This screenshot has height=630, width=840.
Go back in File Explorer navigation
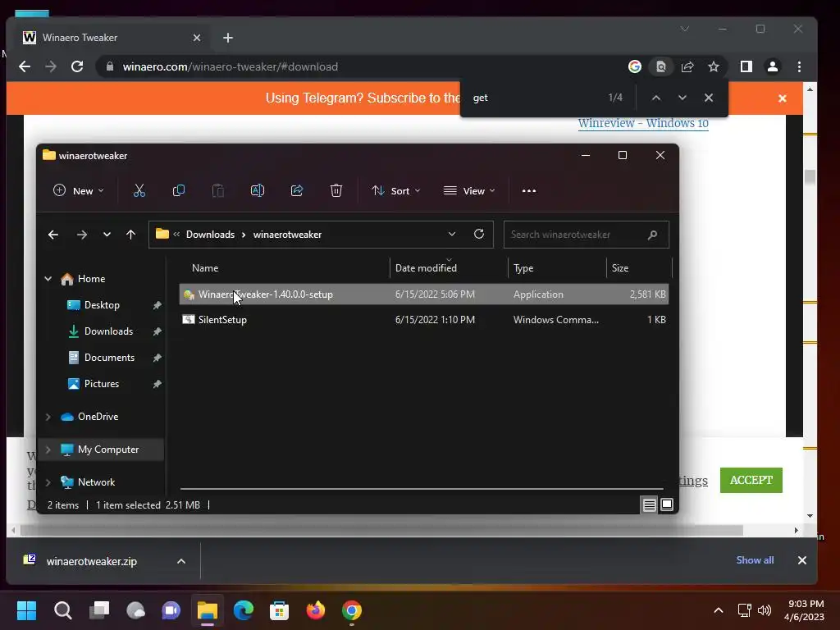coord(53,235)
